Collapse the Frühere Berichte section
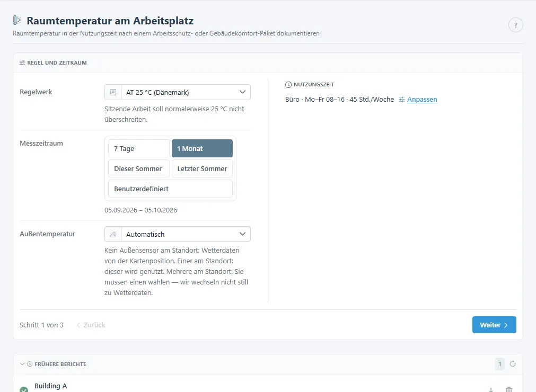Screen dimensions: 536x392 [x=22, y=364]
